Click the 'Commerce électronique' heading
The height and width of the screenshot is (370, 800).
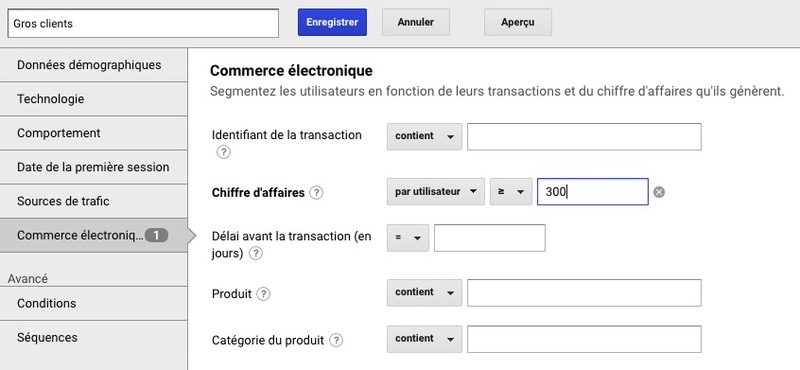291,70
